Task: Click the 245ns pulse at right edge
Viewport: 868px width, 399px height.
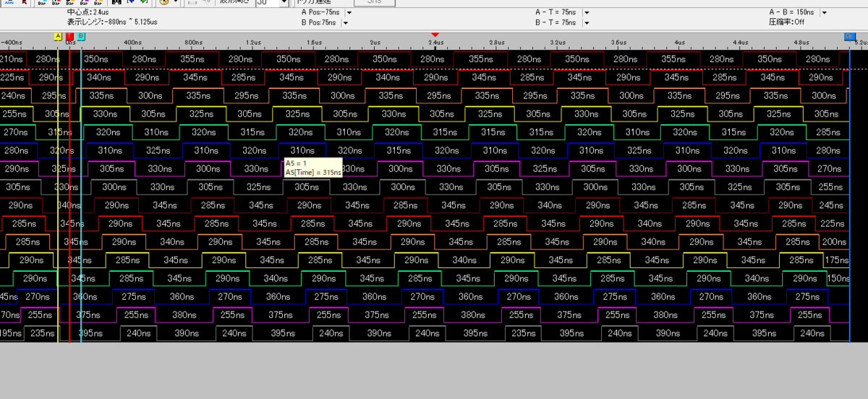Action: click(831, 205)
